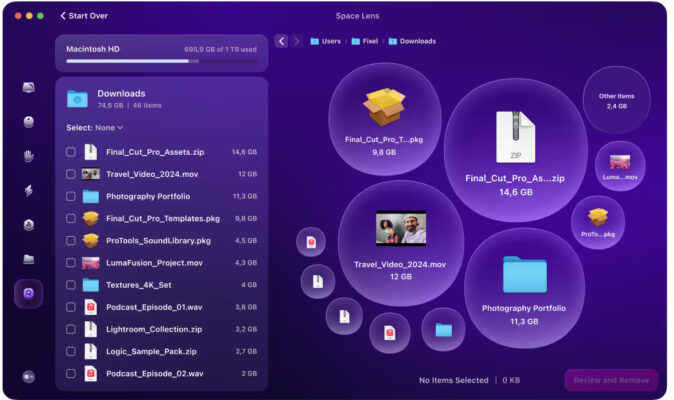Tick the Final_Cut_Pro_Templates.pkg checkbox
This screenshot has height=400, width=674.
tap(71, 218)
